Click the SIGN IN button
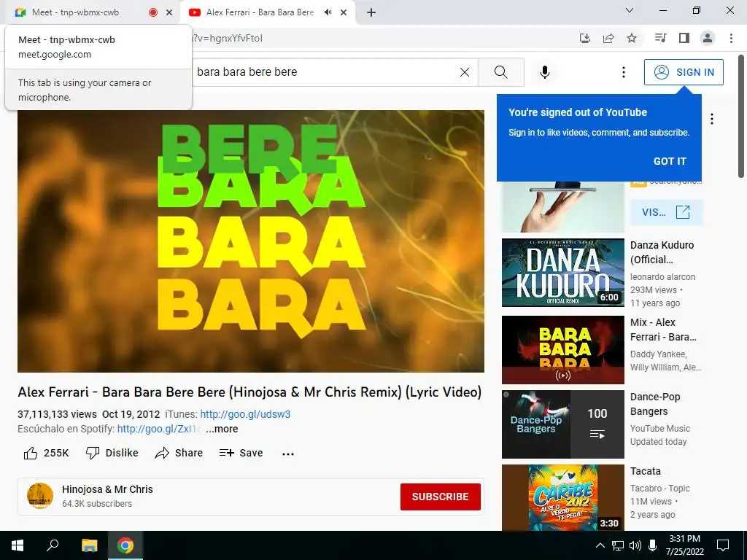 pyautogui.click(x=684, y=72)
